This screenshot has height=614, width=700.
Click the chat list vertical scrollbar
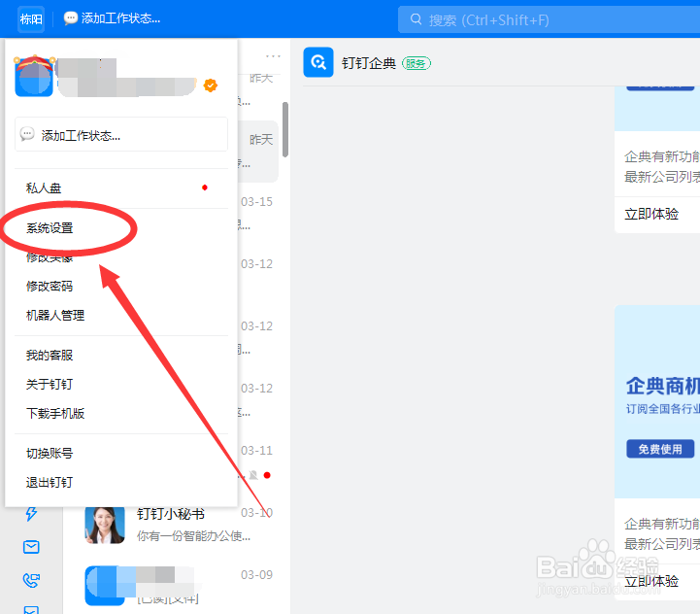point(285,129)
